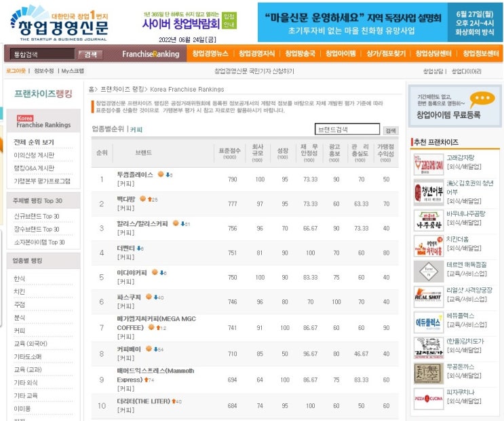Choose the 분식 category
The image size is (504, 421).
coord(19,318)
